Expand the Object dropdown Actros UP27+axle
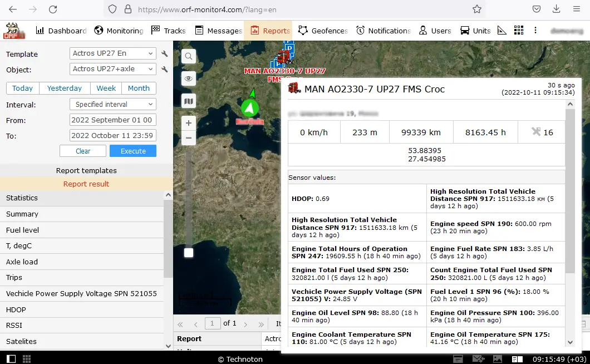 pyautogui.click(x=113, y=69)
